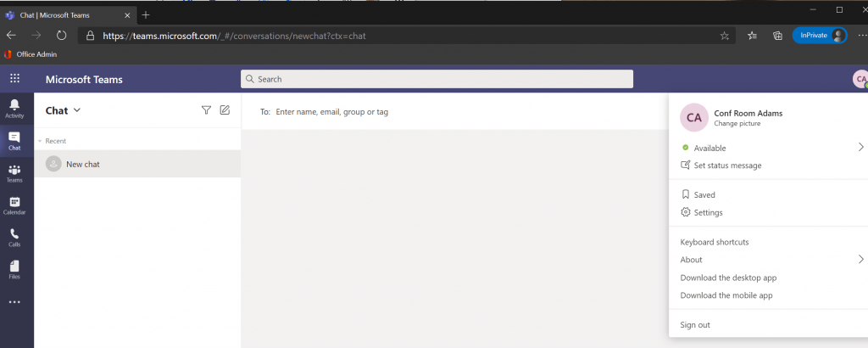Image resolution: width=868 pixels, height=348 pixels.
Task: Expand the About submenu arrow
Action: pyautogui.click(x=861, y=260)
